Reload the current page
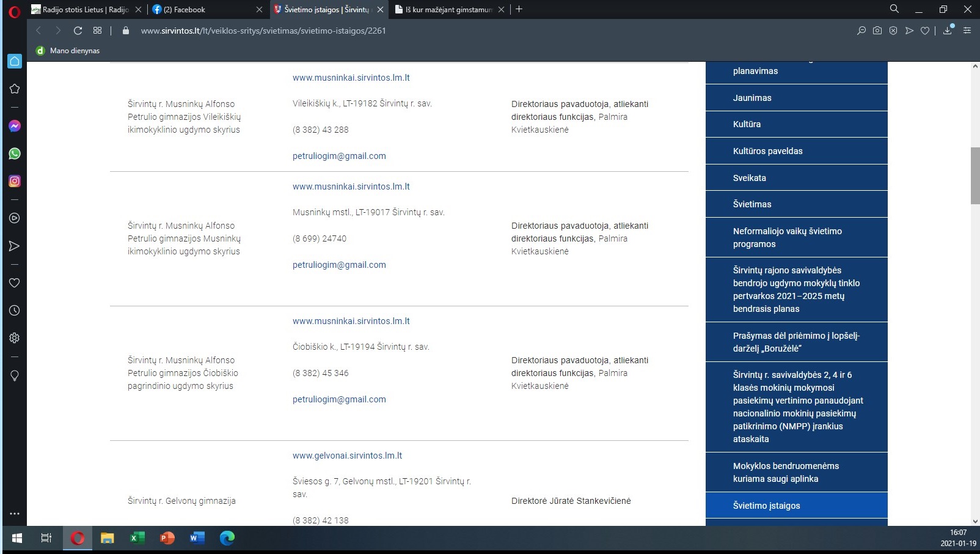980x554 pixels. pyautogui.click(x=78, y=31)
